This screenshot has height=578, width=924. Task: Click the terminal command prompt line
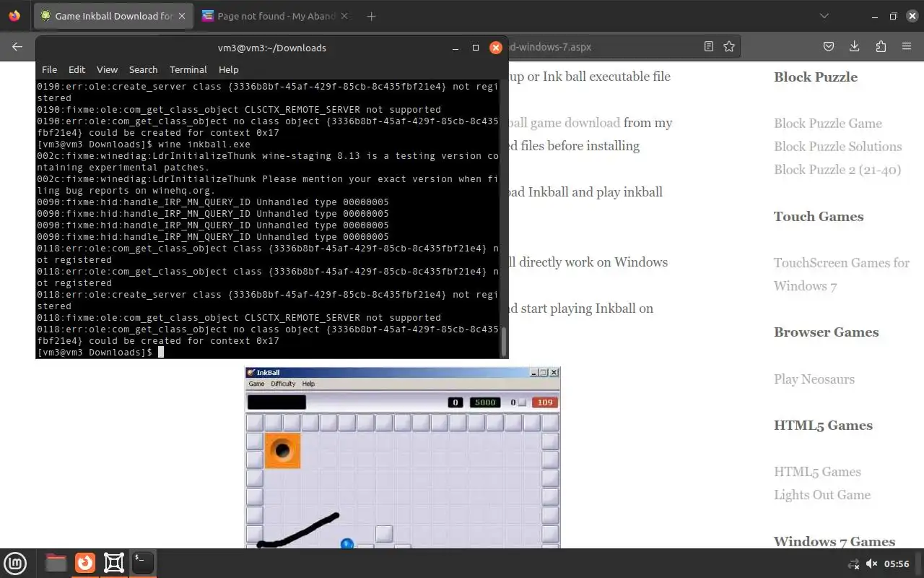[267, 352]
